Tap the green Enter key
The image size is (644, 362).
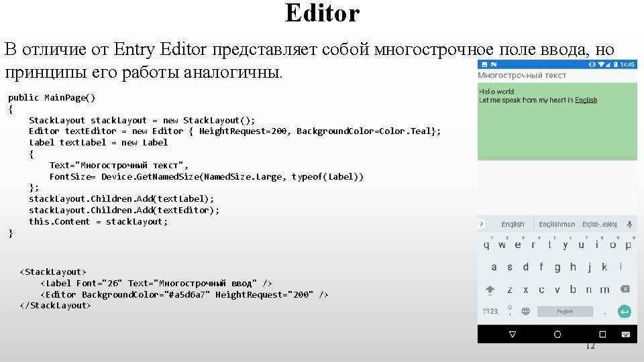625,312
